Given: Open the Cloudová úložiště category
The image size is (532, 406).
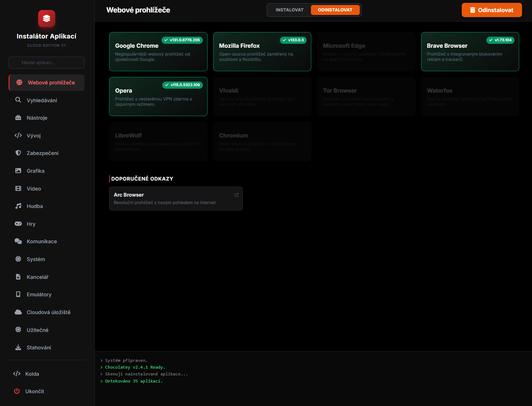Looking at the screenshot, I should tap(46, 312).
